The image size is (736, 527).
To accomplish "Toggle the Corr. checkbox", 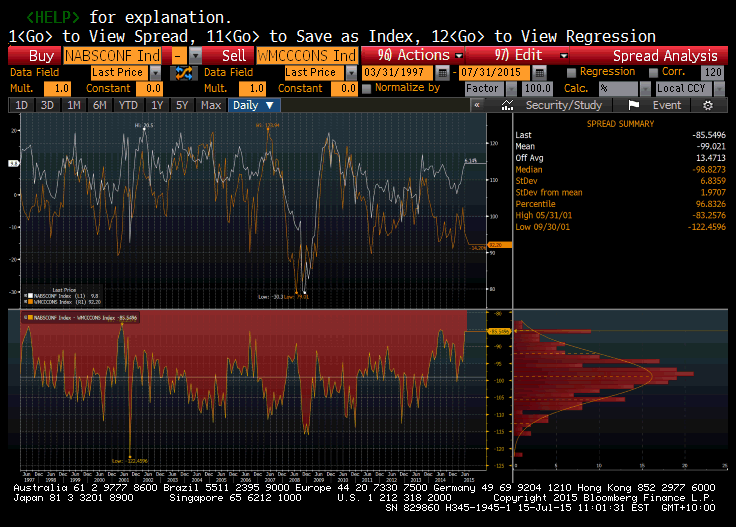I will [x=653, y=73].
